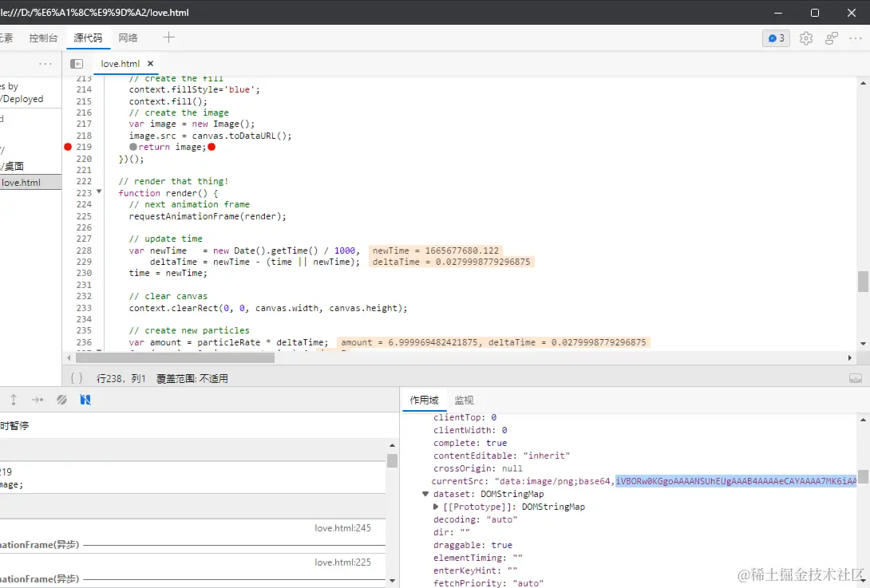The width and height of the screenshot is (870, 588).
Task: Add a new tool tab with plus icon
Action: tap(168, 37)
